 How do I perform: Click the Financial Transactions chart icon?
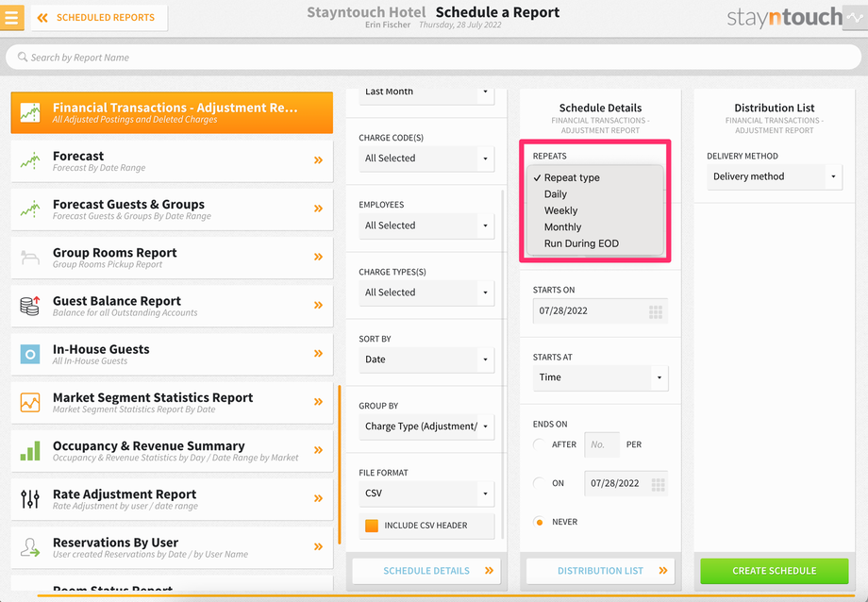pyautogui.click(x=30, y=112)
